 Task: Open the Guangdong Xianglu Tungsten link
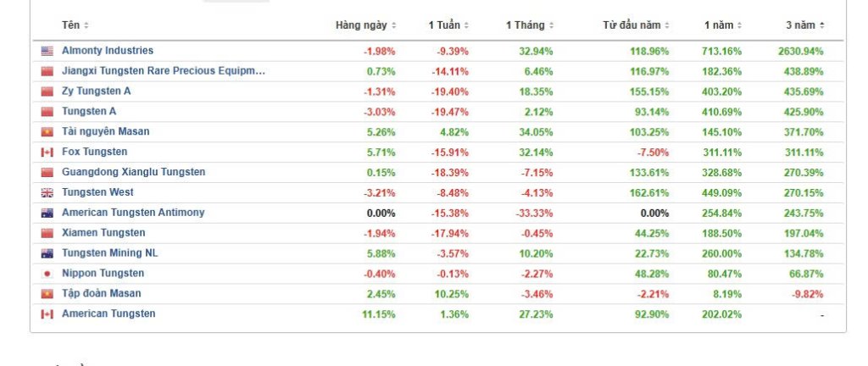(133, 172)
